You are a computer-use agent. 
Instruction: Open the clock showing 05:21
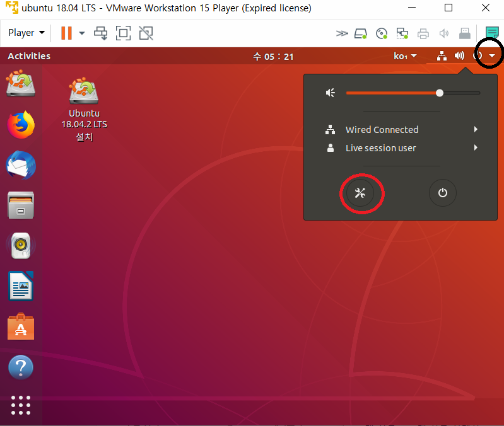[273, 57]
